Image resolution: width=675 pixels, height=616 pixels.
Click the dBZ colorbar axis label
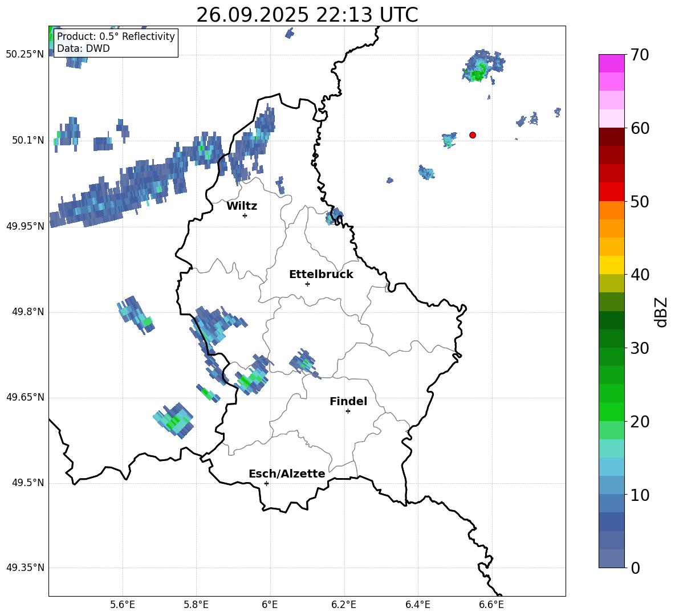662,312
